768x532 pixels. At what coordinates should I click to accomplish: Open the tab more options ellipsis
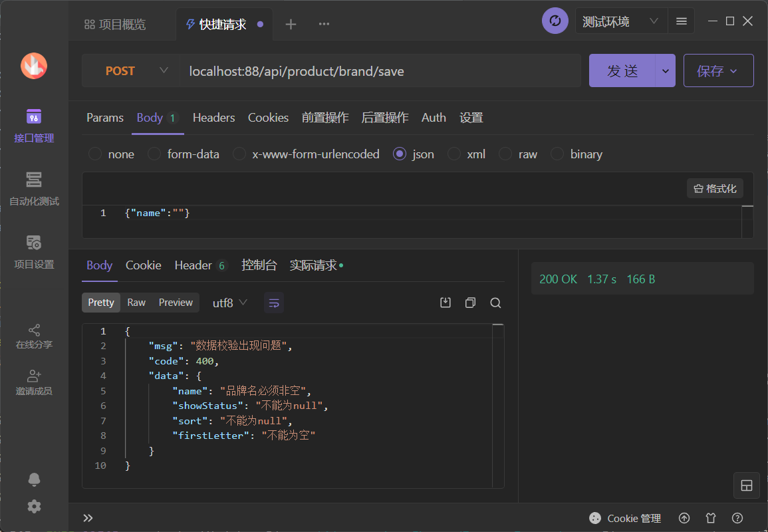click(324, 24)
